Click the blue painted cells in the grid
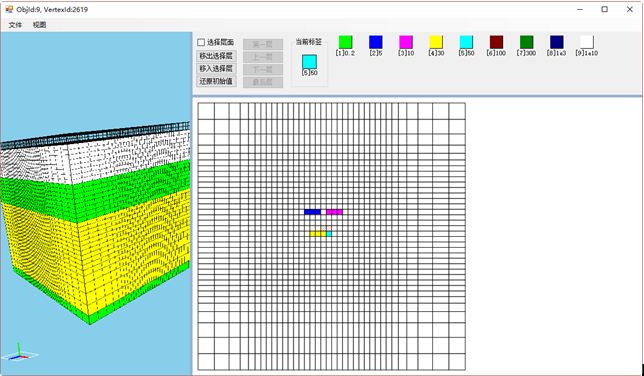The width and height of the screenshot is (644, 376). pos(312,212)
